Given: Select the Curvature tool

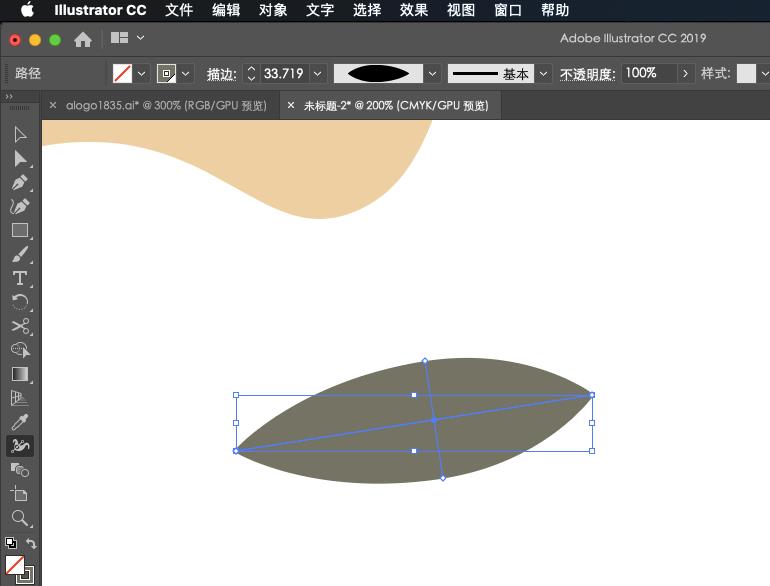Looking at the screenshot, I should (20, 206).
